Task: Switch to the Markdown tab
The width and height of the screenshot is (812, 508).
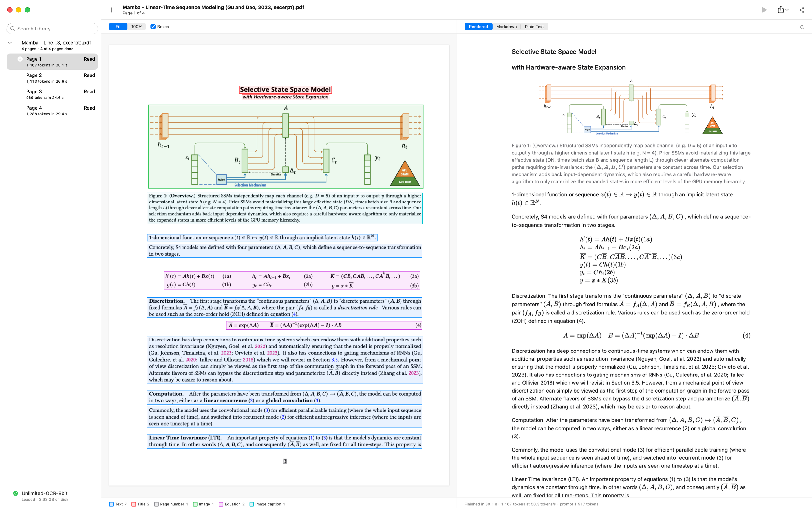Action: point(506,27)
